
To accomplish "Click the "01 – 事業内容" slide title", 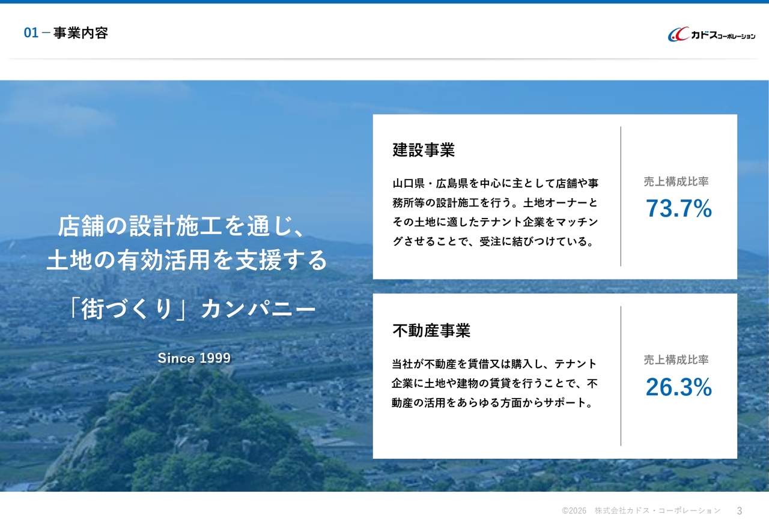I will (65, 33).
